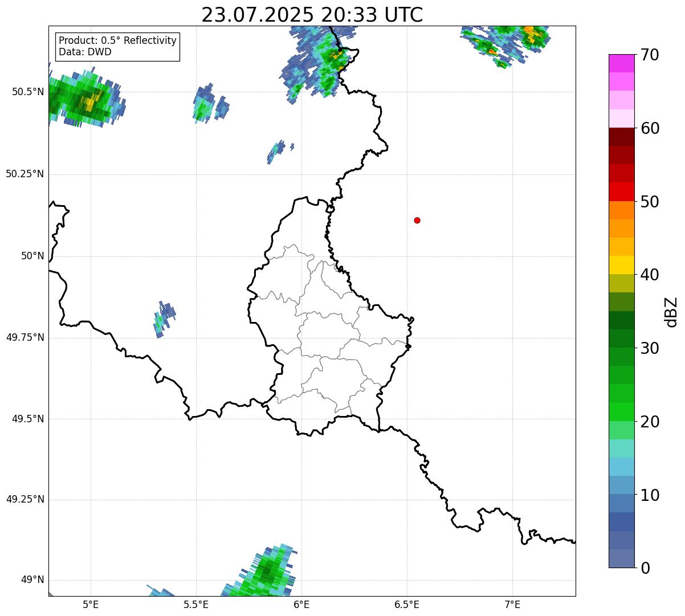Click the latitude label 50.25°N
Viewport: 685px width, 616px height.
[25, 174]
